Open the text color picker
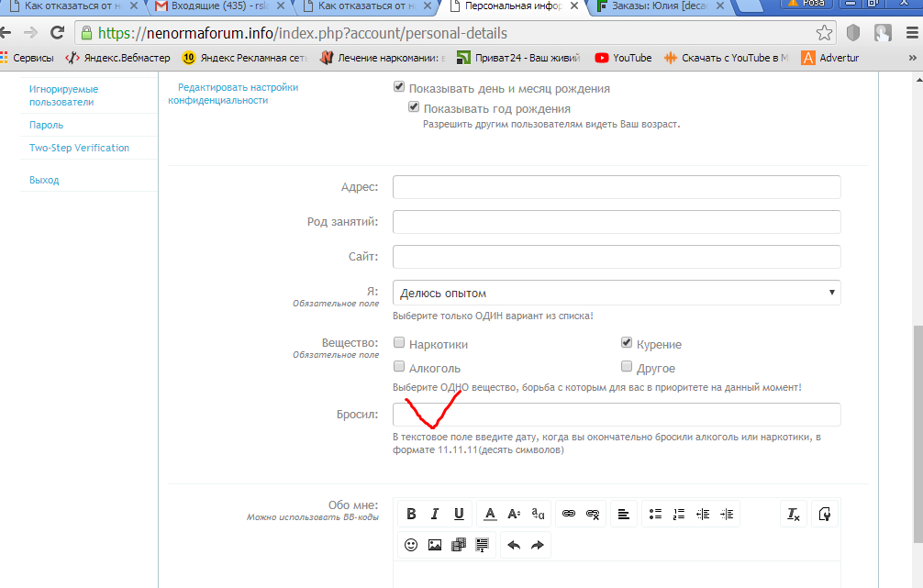The width and height of the screenshot is (923, 588). click(x=490, y=515)
